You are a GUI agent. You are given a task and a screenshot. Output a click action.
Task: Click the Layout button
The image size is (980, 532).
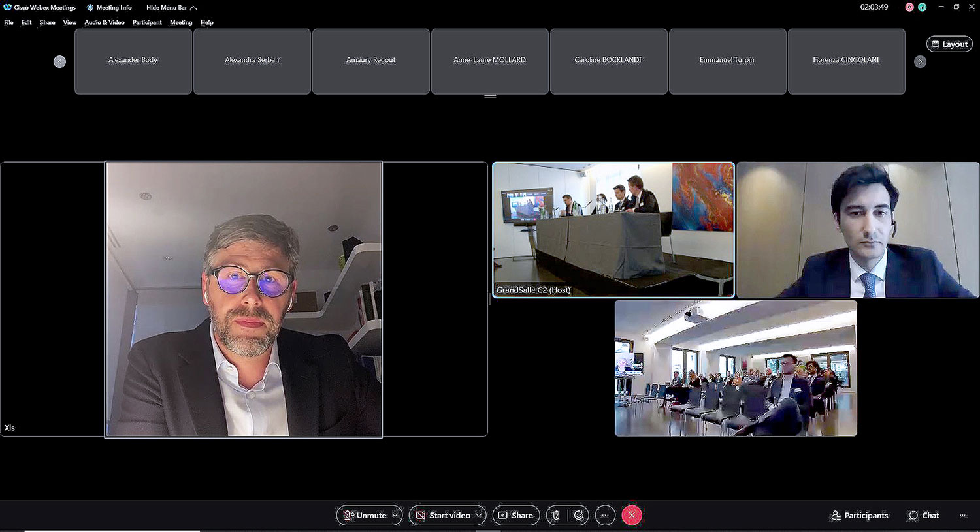tap(949, 44)
